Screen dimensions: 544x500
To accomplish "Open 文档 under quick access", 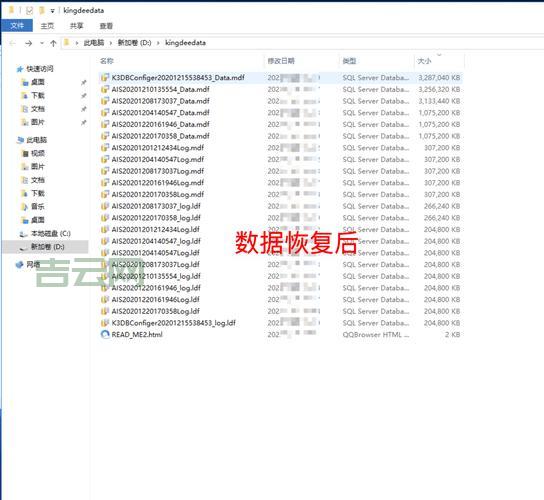I will pyautogui.click(x=38, y=109).
